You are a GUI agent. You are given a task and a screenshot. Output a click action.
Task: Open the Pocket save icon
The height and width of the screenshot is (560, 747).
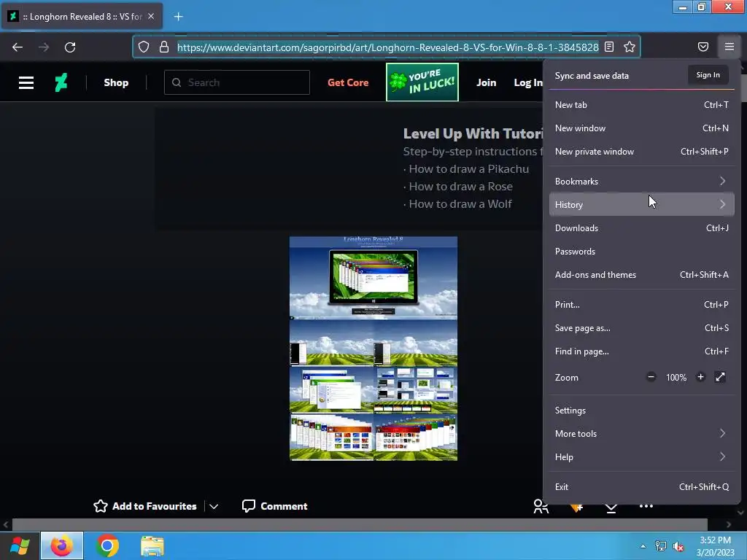point(703,47)
